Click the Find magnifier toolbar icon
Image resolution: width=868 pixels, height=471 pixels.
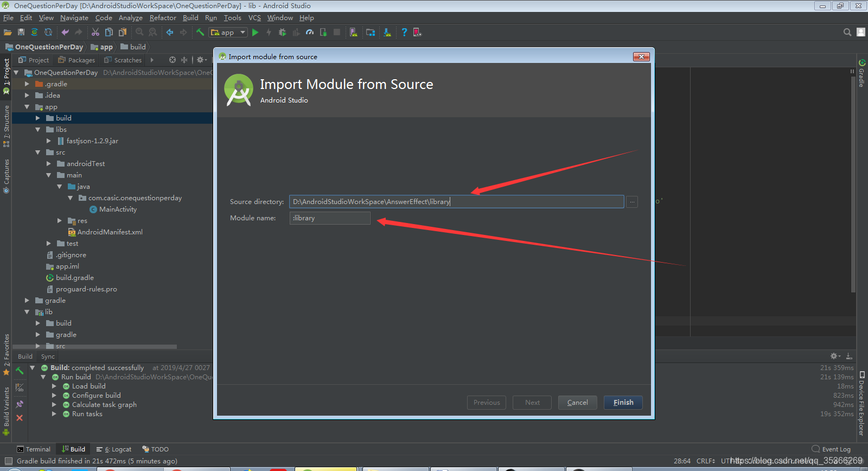pyautogui.click(x=139, y=33)
